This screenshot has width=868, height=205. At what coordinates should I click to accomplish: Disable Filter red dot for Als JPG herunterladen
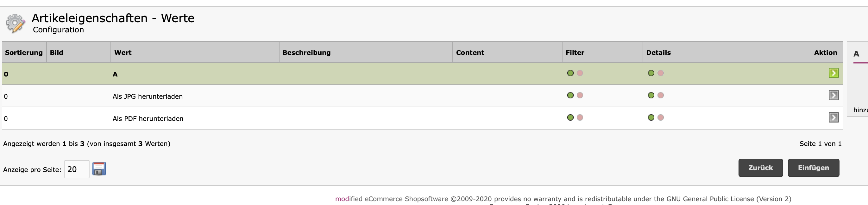click(x=580, y=95)
